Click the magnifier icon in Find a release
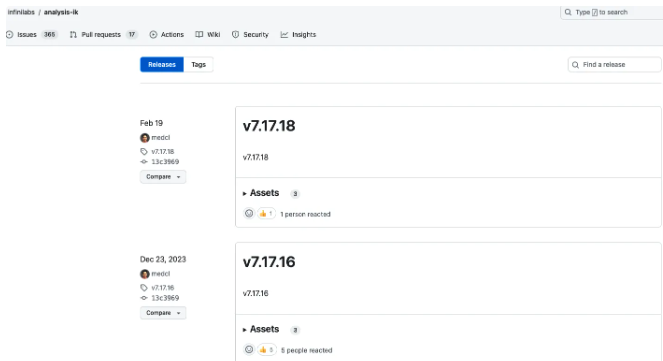663x361 pixels. 575,65
